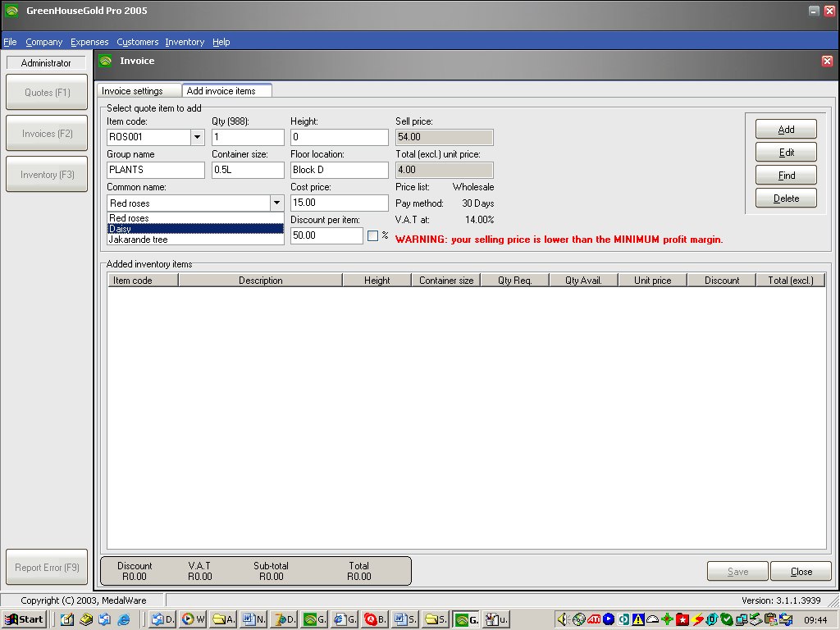This screenshot has height=630, width=840.
Task: Click the Edit button
Action: click(786, 152)
